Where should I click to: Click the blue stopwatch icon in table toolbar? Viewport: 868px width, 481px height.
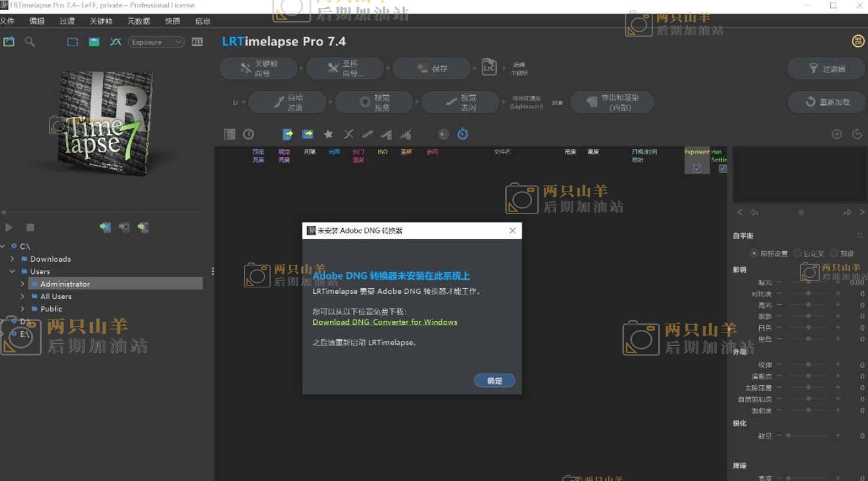(x=463, y=134)
